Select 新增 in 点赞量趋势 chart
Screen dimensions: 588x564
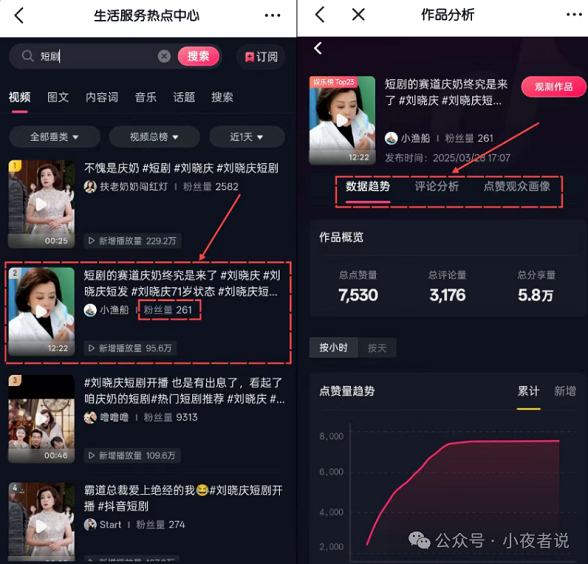tap(565, 391)
